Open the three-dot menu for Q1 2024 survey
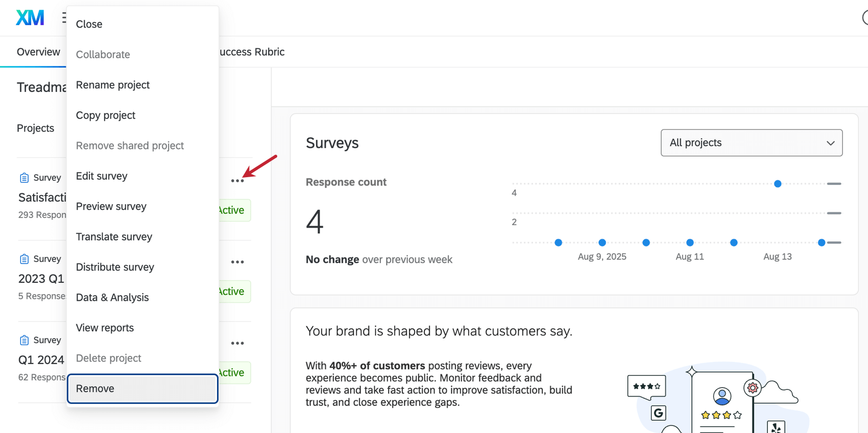The image size is (868, 433). coord(237,343)
